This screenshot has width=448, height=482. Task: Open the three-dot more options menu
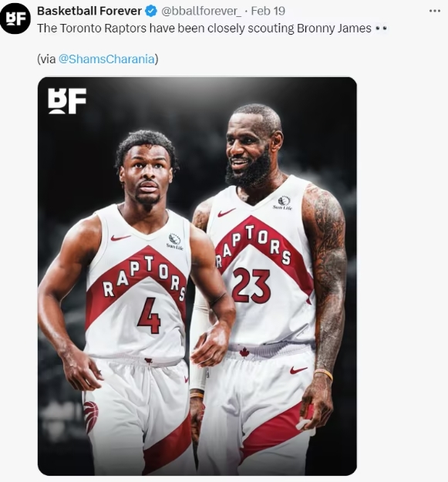[x=434, y=11]
